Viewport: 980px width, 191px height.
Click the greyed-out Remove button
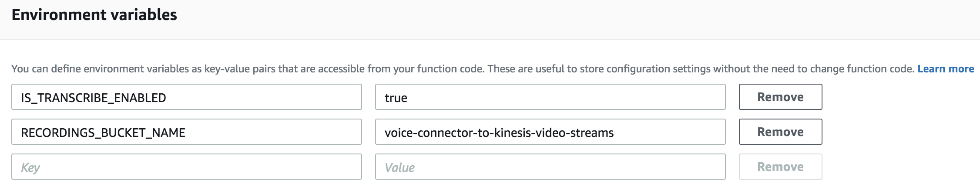[780, 167]
